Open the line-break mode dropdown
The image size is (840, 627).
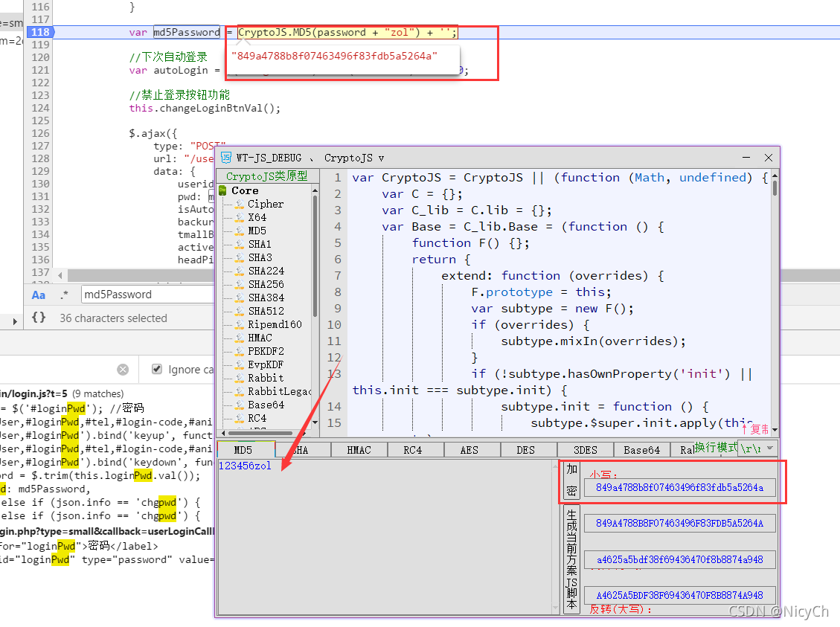[x=757, y=448]
